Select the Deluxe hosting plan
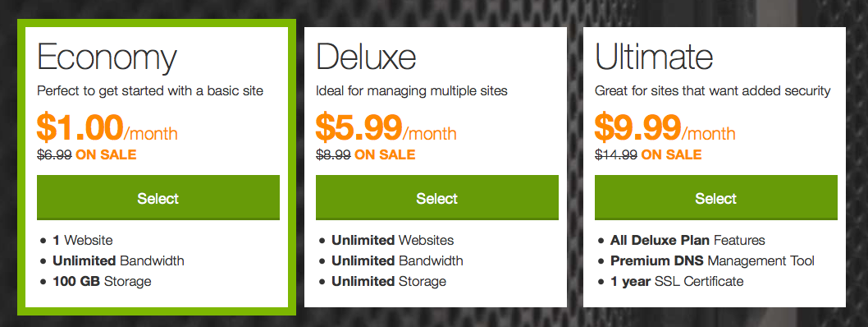The height and width of the screenshot is (327, 868). pos(436,198)
